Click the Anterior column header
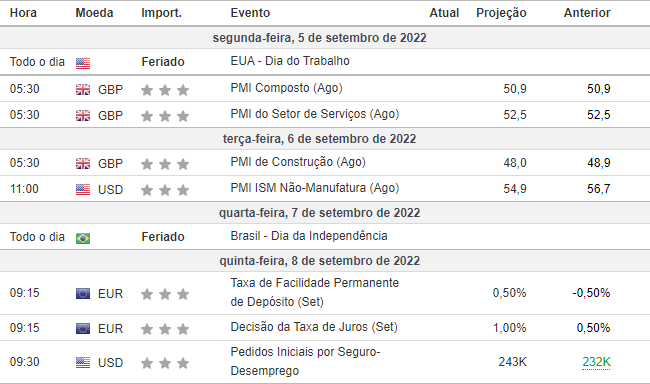The image size is (650, 384). pyautogui.click(x=587, y=13)
